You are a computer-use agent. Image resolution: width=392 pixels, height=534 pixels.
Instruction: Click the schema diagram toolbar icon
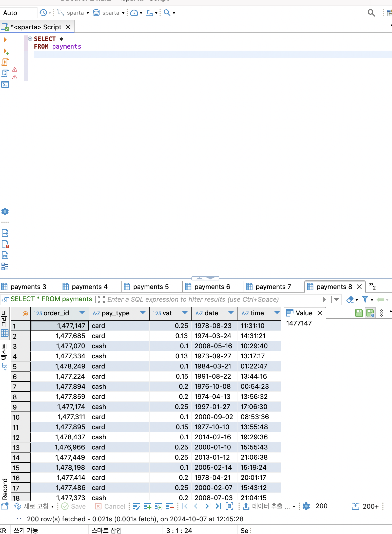pos(149,13)
